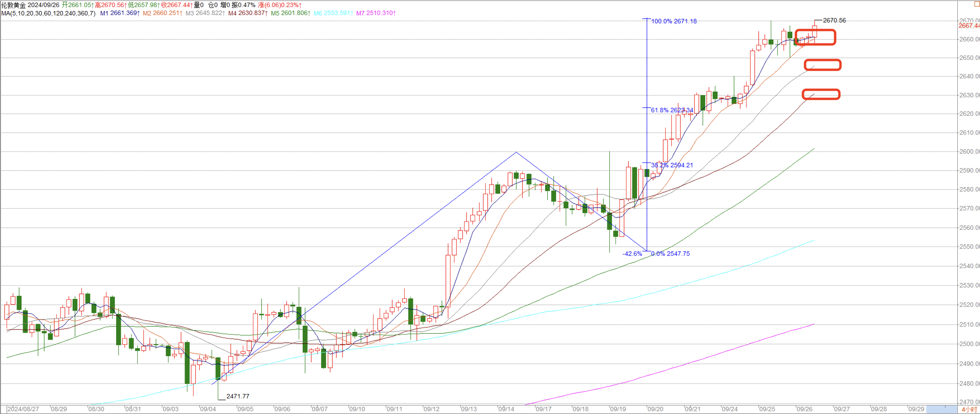Click the 2024/08/27 date on time axis
Viewport: 980px width, 414px height.
[23, 409]
